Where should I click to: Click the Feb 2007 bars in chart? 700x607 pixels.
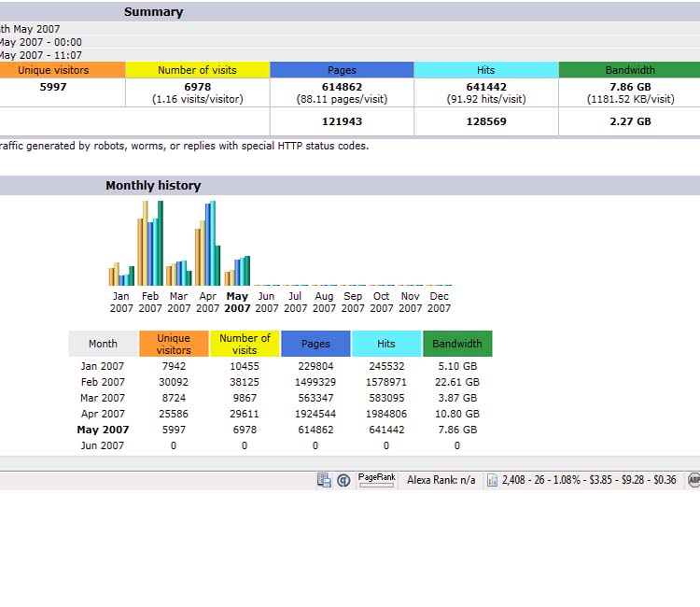point(150,243)
